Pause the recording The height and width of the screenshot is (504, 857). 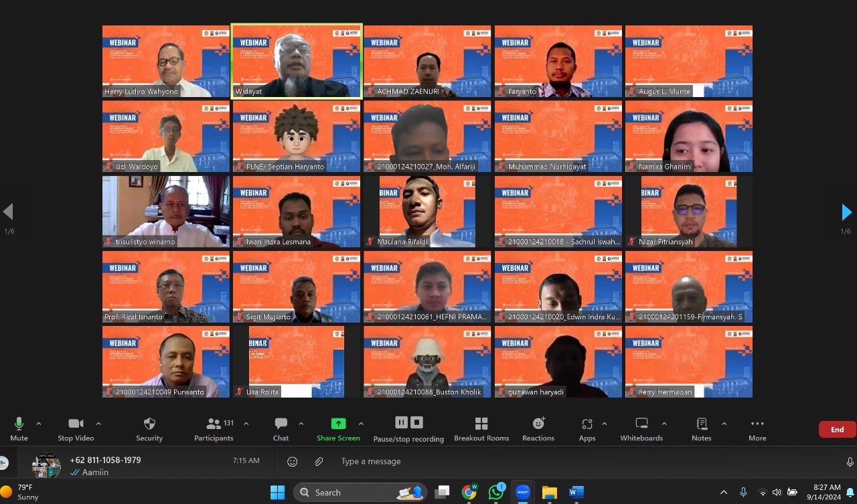click(401, 422)
